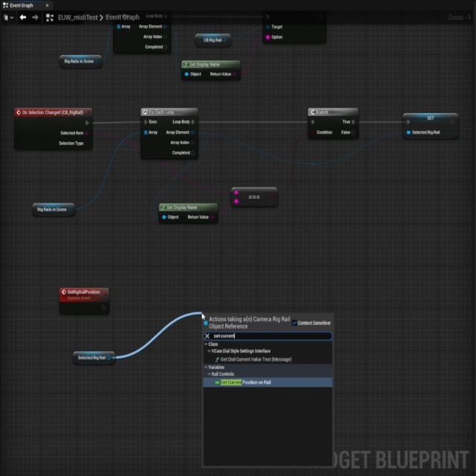Click the Array Index pin of middle For Each Loop
This screenshot has width=476, height=476.
(x=193, y=142)
